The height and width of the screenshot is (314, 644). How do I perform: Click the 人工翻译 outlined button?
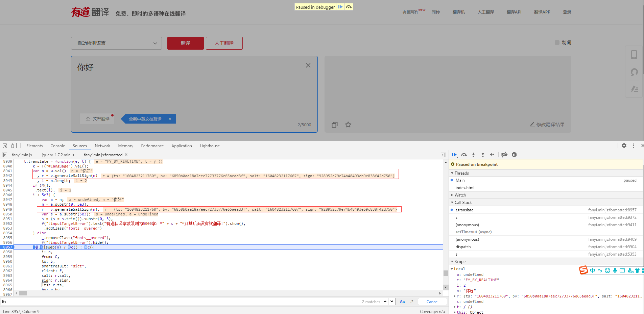(224, 43)
